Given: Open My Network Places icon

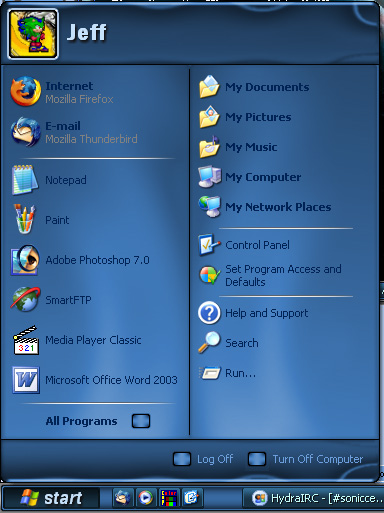Looking at the screenshot, I should [209, 206].
